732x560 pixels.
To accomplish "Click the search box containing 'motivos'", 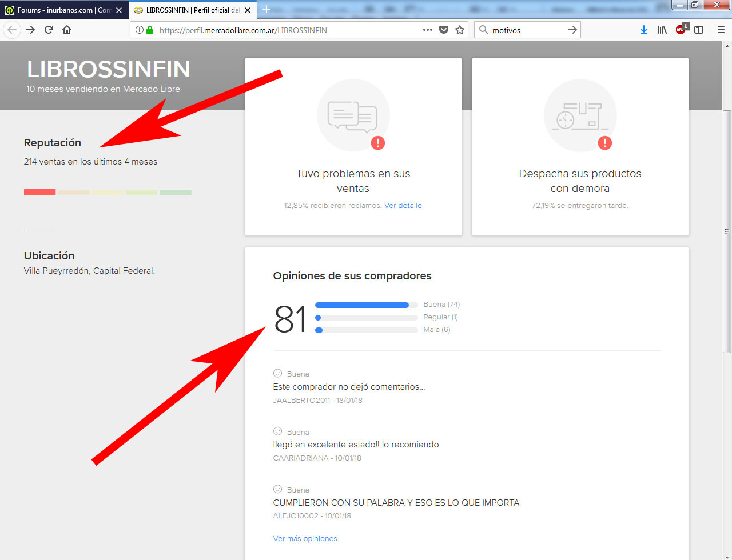I will [x=526, y=30].
